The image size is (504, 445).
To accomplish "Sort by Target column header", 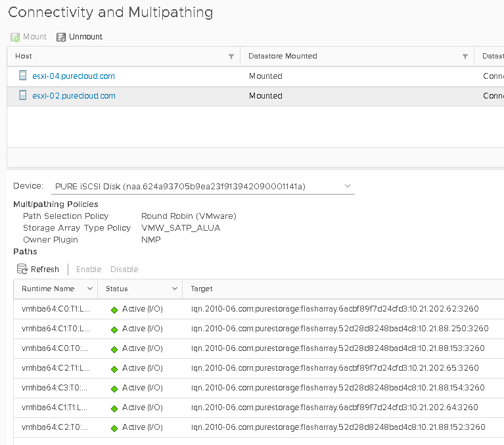I will [202, 289].
